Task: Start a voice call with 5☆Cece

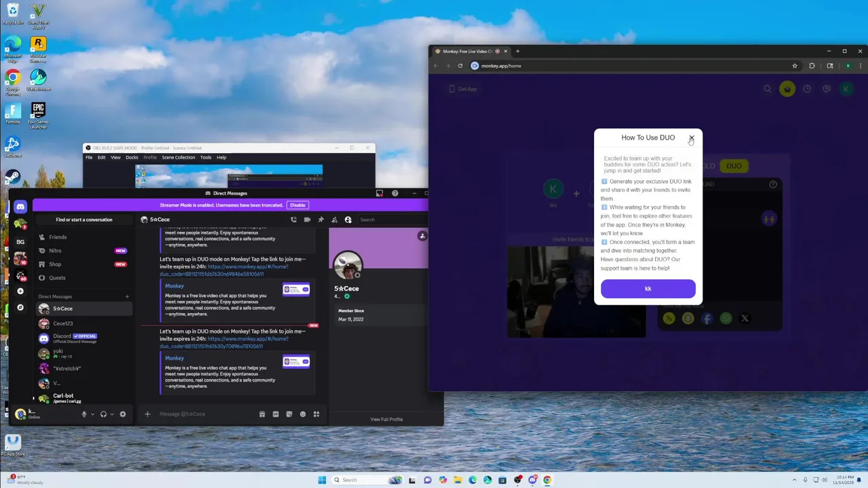Action: click(294, 220)
